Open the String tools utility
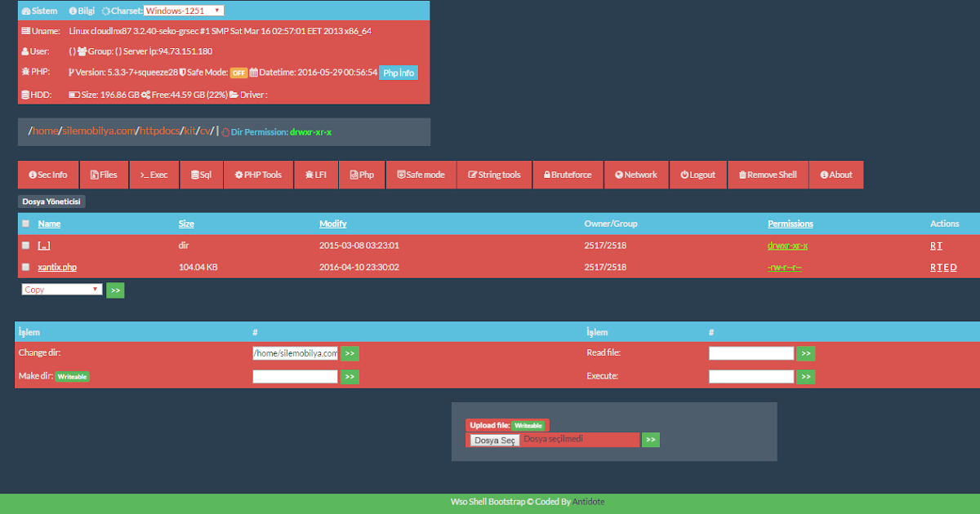The image size is (980, 514). (493, 174)
